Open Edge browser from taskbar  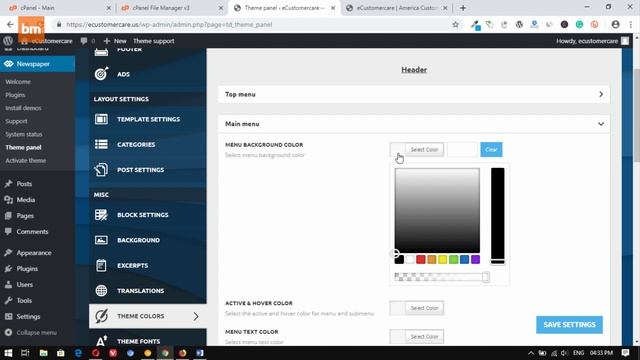(x=78, y=353)
